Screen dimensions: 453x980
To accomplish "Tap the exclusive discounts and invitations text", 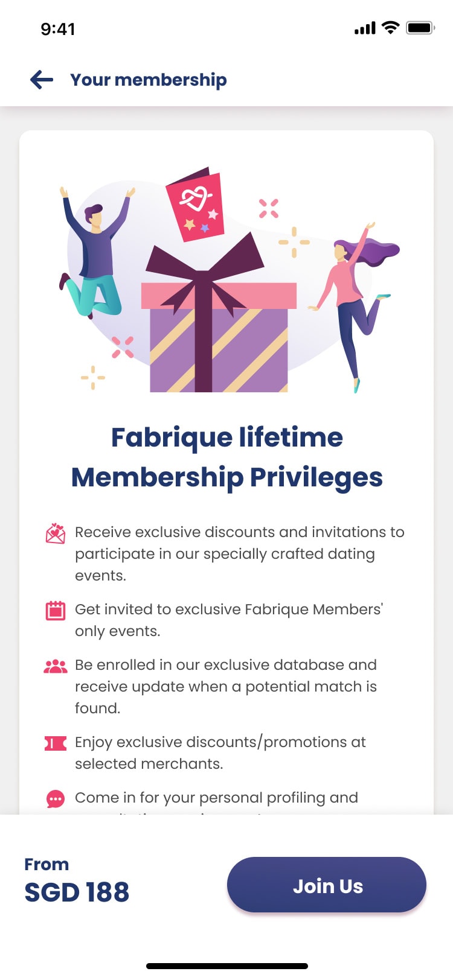I will [239, 553].
